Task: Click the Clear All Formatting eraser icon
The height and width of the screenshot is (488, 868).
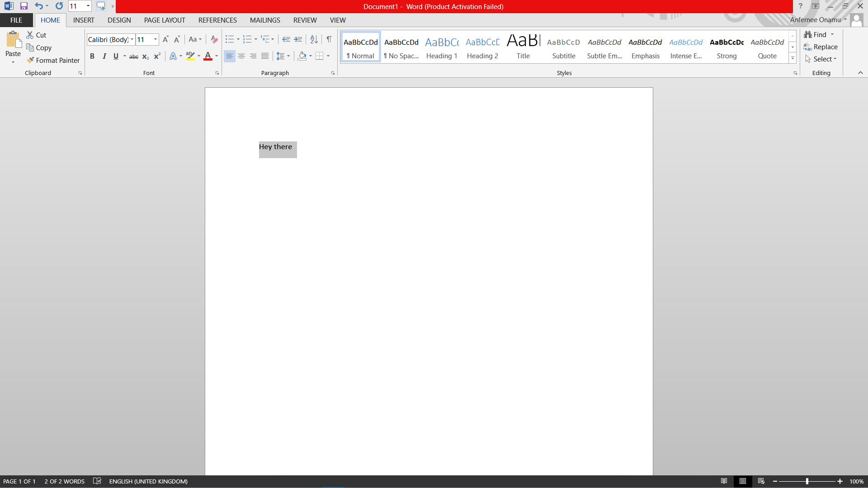Action: tap(214, 40)
